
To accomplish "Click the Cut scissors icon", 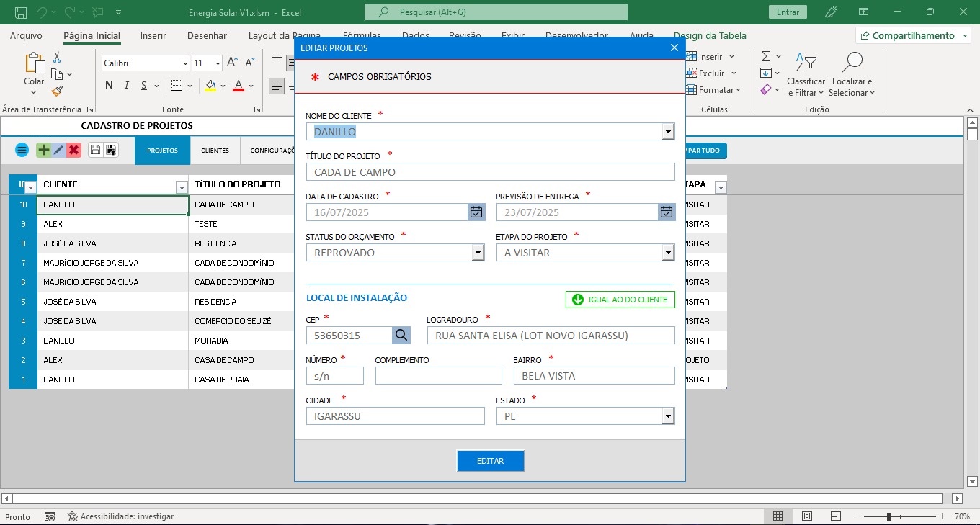I will (57, 57).
